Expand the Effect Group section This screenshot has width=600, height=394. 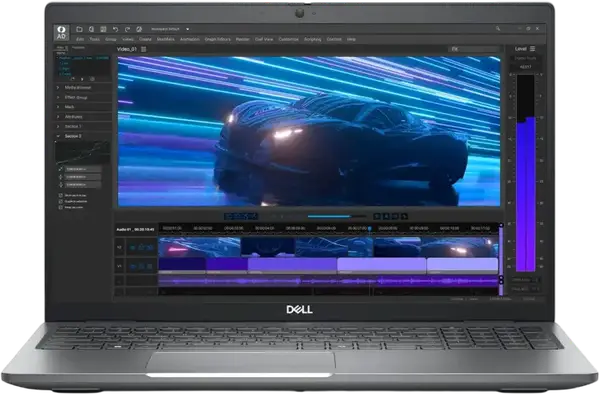pyautogui.click(x=83, y=98)
